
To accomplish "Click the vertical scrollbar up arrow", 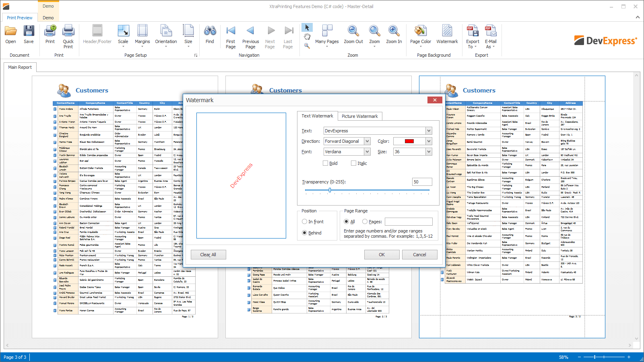I will 637,75.
